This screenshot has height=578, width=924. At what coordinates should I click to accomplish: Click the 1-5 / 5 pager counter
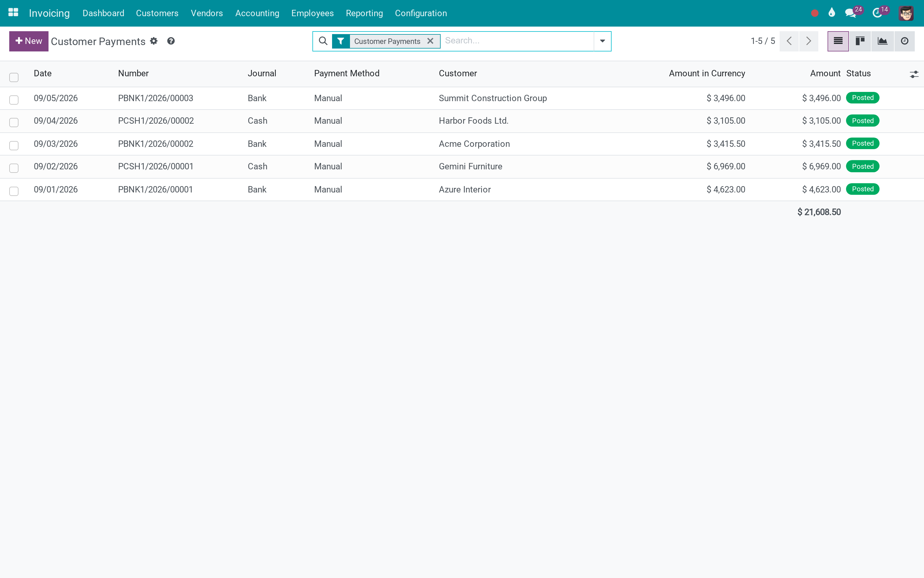click(763, 41)
